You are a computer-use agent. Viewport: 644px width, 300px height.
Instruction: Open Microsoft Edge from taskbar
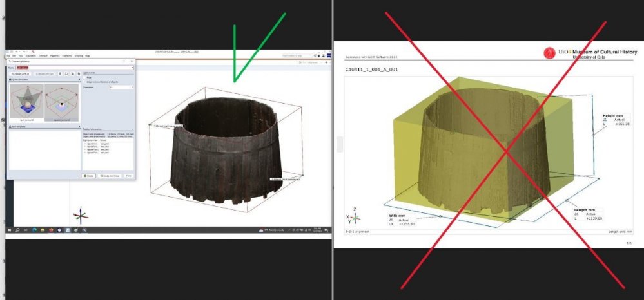[35, 230]
